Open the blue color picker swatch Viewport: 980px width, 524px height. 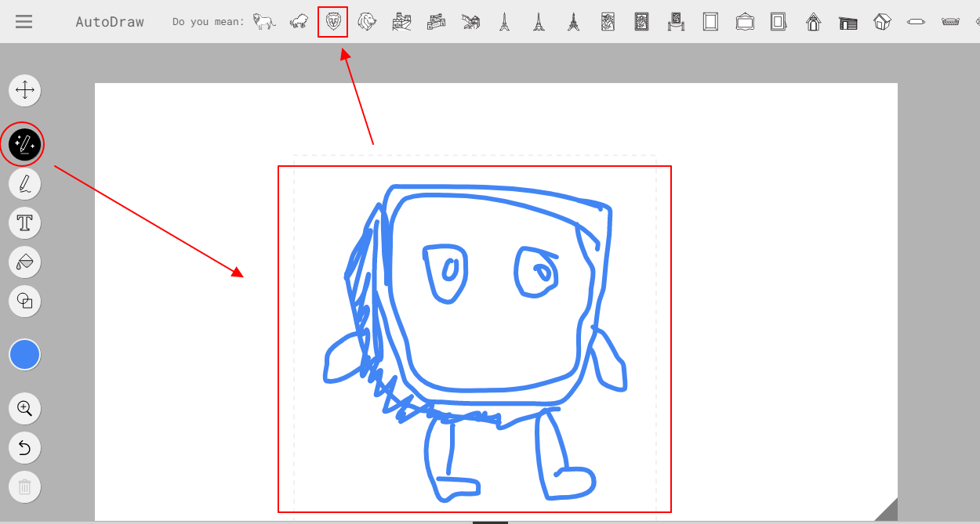(24, 355)
